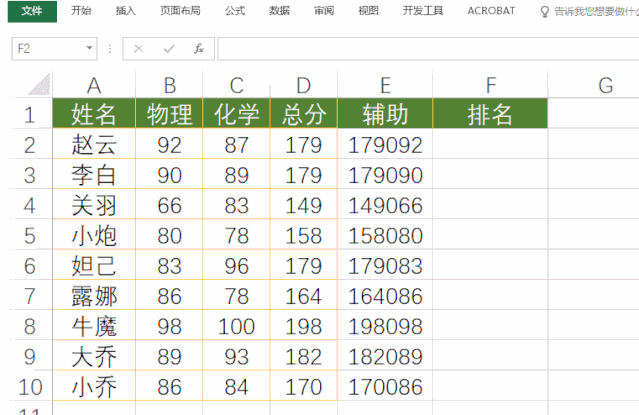Click the 物理 header cell
639x415 pixels.
click(x=169, y=114)
